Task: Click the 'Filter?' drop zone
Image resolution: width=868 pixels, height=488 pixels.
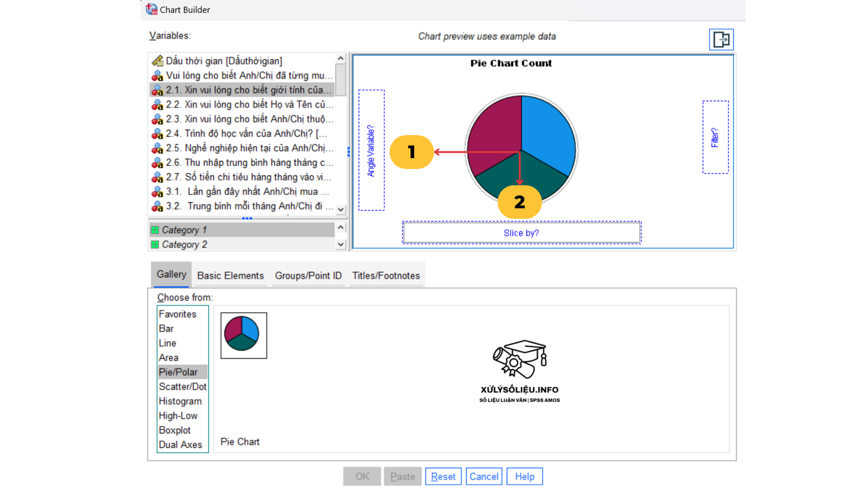Action: tap(715, 137)
